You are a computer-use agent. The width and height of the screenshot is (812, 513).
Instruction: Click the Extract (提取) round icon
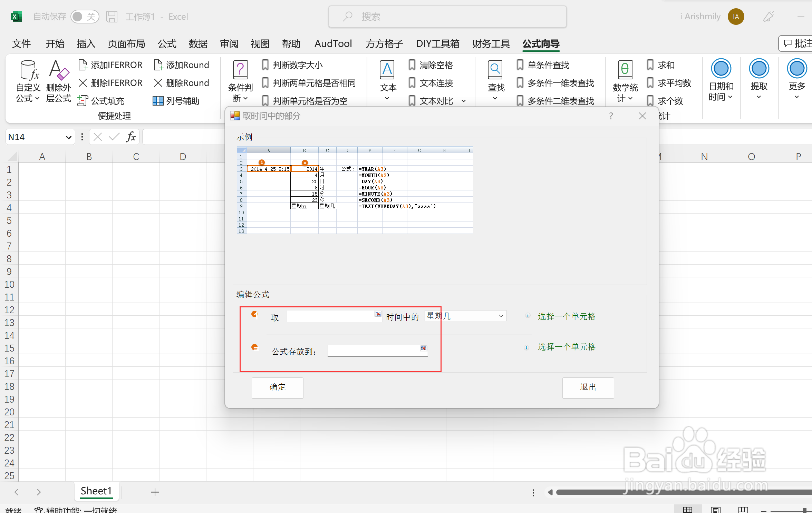coord(758,69)
